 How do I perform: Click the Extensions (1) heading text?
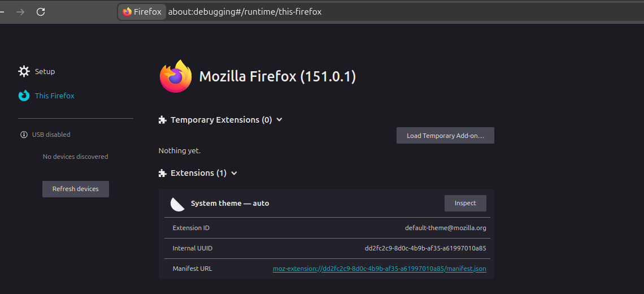click(x=199, y=173)
